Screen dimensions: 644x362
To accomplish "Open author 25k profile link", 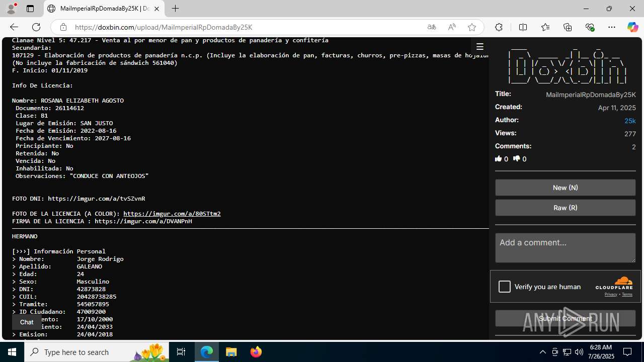I will click(x=630, y=121).
